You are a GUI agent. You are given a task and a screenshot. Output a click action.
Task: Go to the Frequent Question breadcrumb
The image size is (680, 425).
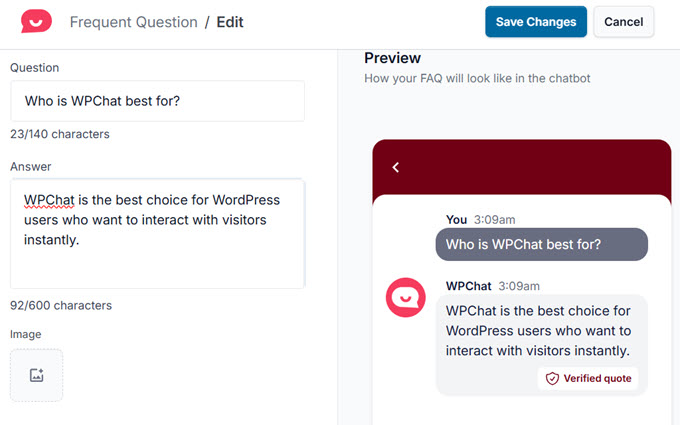(134, 22)
